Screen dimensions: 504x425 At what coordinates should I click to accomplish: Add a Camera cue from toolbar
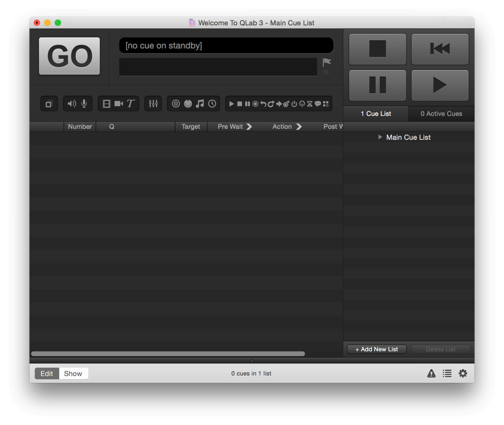point(119,104)
